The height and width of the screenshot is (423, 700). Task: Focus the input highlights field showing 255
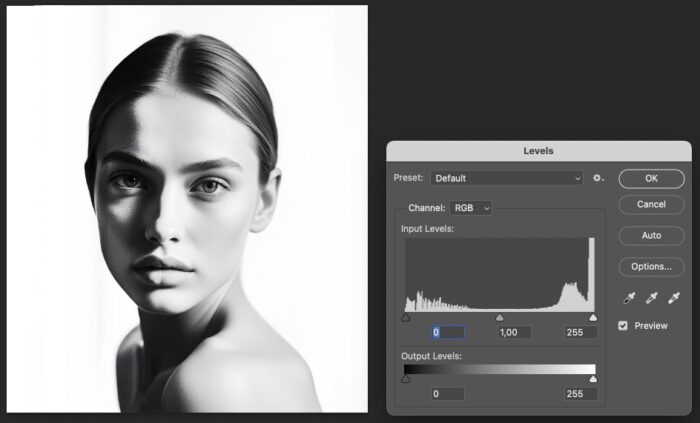click(580, 332)
